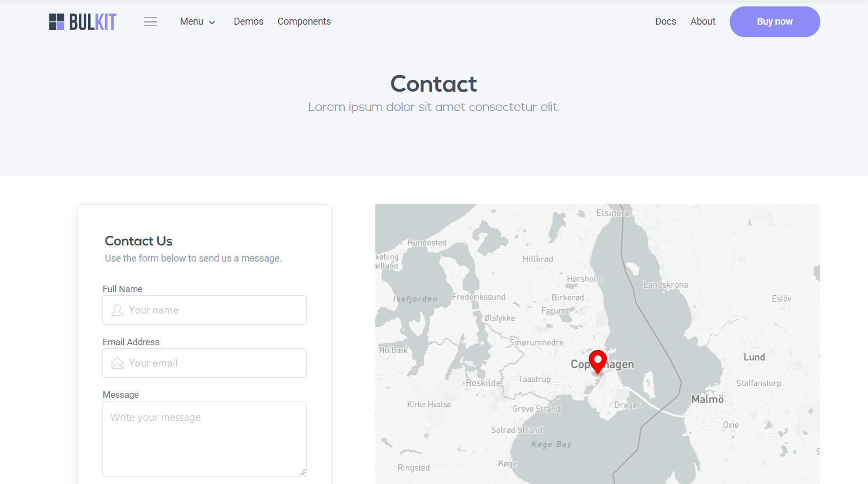The image size is (868, 484).
Task: Go to the Demos page
Action: click(x=248, y=21)
